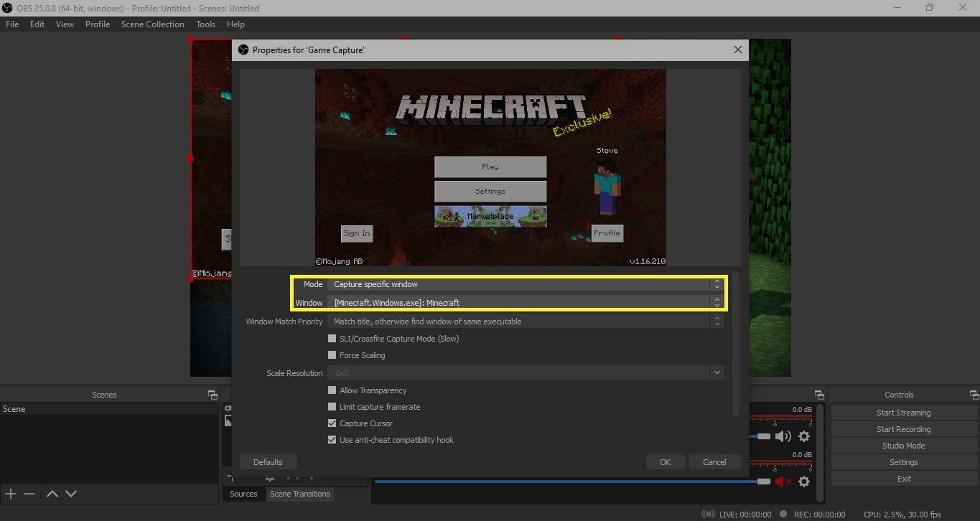
Task: Undock the Scenes panel with its float icon
Action: (x=213, y=395)
